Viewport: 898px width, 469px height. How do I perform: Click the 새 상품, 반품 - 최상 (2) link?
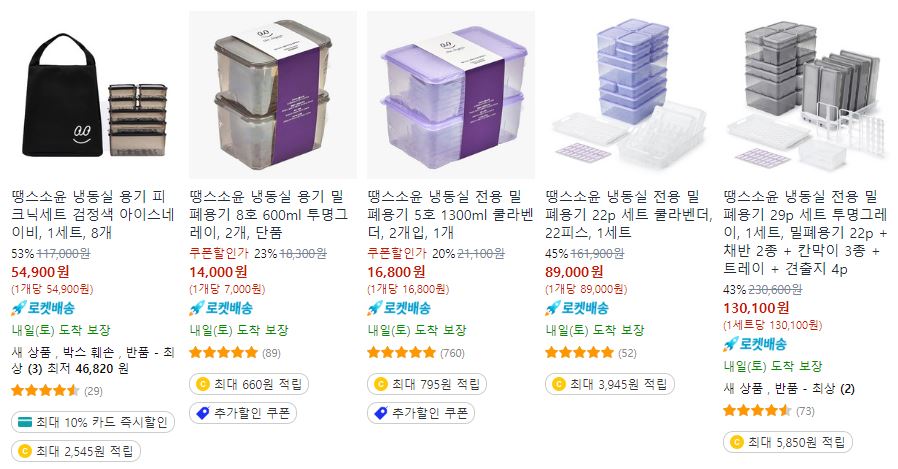[789, 389]
